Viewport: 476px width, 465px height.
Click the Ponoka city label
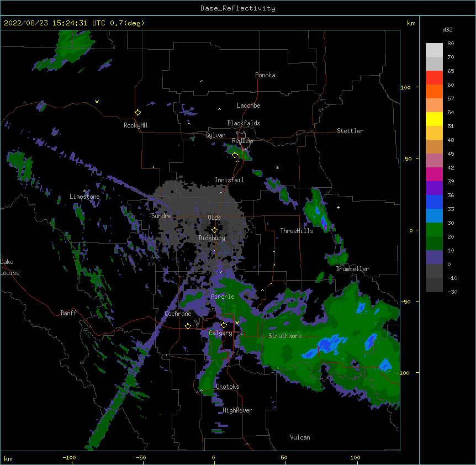click(x=265, y=75)
